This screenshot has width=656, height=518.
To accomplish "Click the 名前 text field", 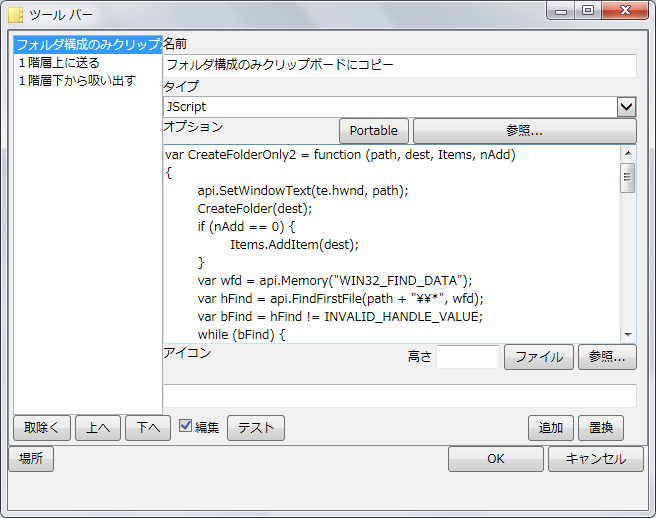I will pyautogui.click(x=400, y=65).
